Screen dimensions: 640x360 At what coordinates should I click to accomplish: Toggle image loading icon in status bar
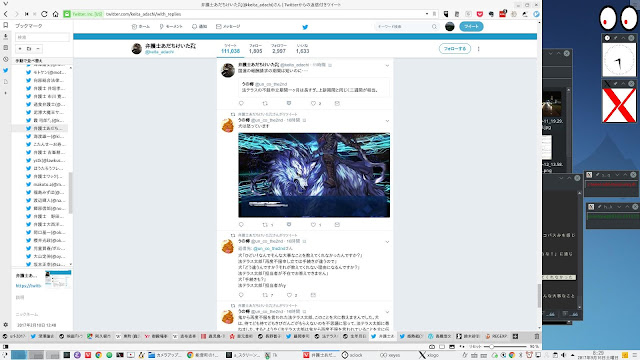pos(452,347)
